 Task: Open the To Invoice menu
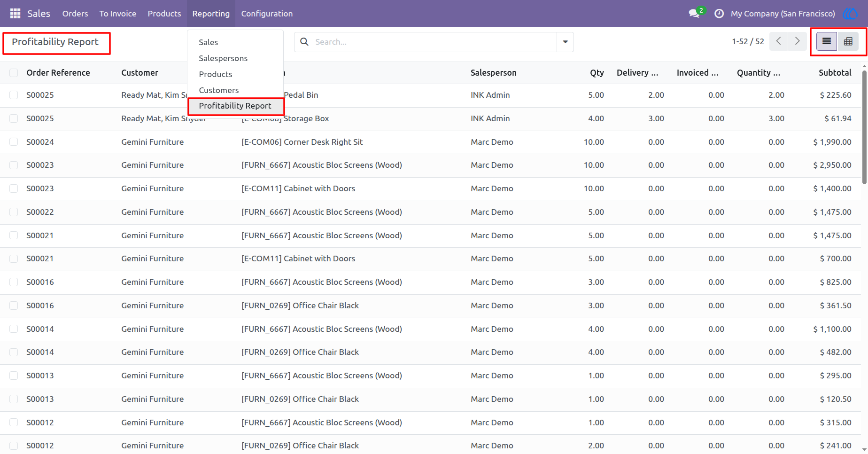point(118,14)
